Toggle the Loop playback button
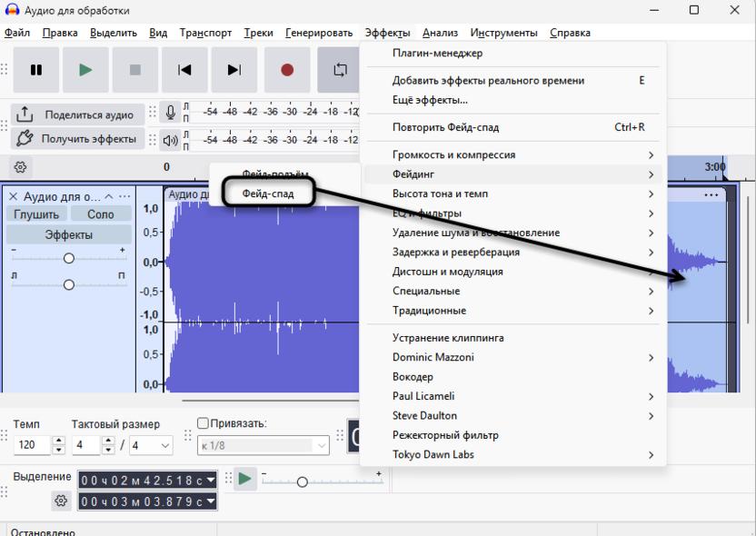The width and height of the screenshot is (756, 536). click(340, 70)
